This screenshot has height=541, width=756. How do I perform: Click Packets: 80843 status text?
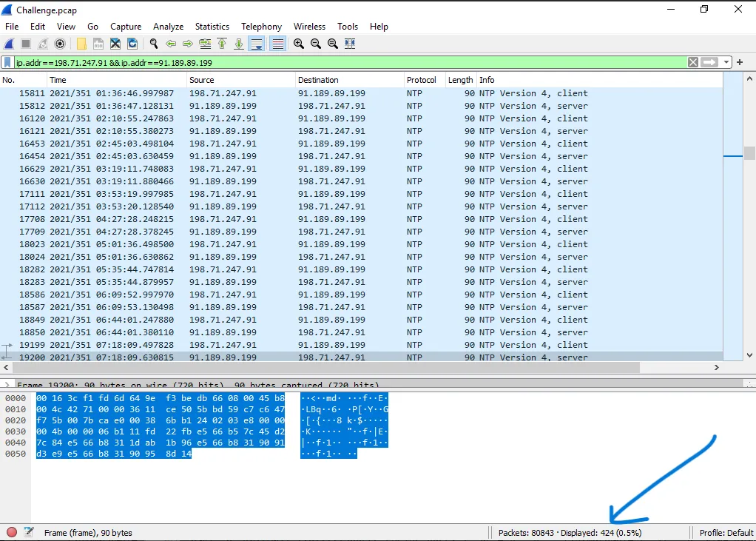click(526, 533)
